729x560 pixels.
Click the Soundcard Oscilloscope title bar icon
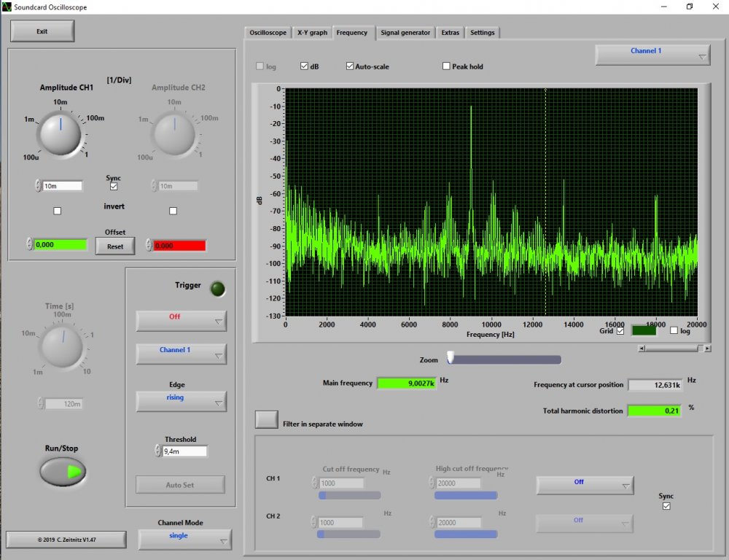click(x=7, y=7)
